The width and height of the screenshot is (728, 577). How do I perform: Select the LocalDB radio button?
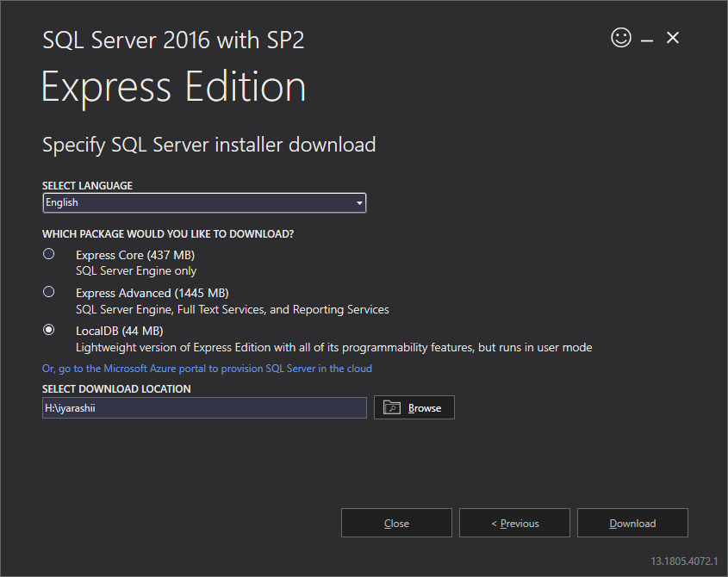pos(49,330)
